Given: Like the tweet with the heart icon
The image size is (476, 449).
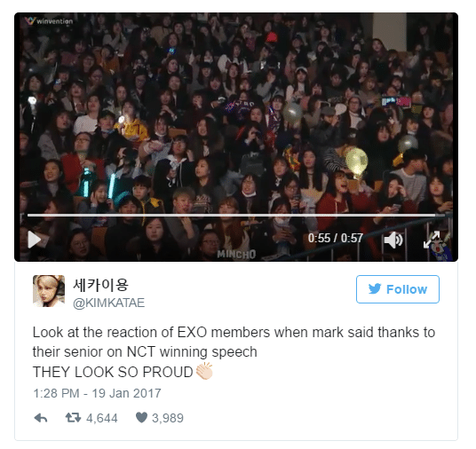Looking at the screenshot, I should [x=141, y=418].
